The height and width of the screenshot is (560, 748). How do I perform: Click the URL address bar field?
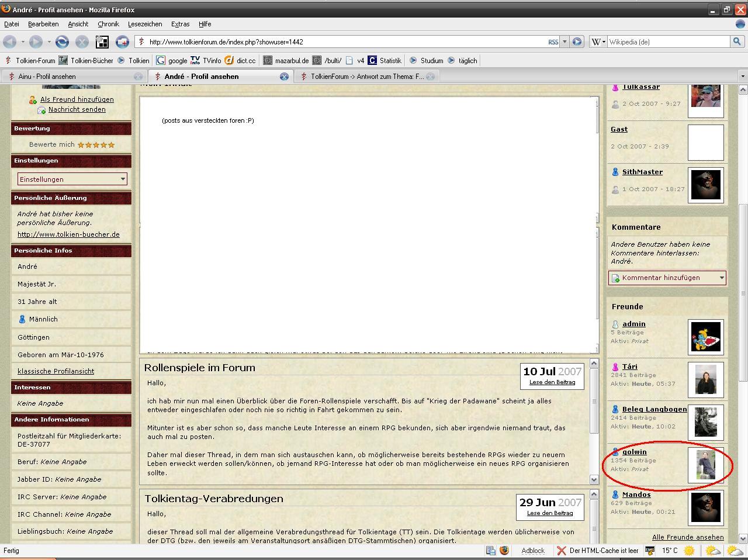tap(347, 42)
